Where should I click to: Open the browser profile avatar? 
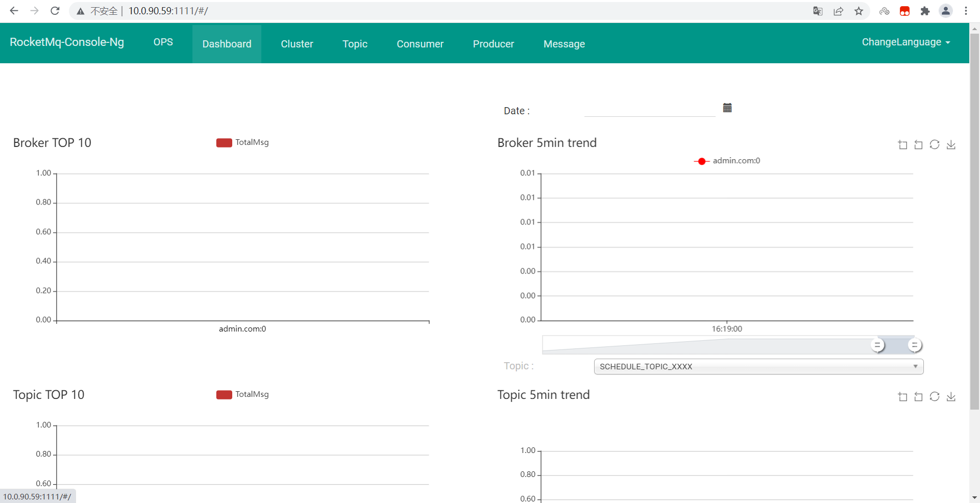pyautogui.click(x=946, y=11)
